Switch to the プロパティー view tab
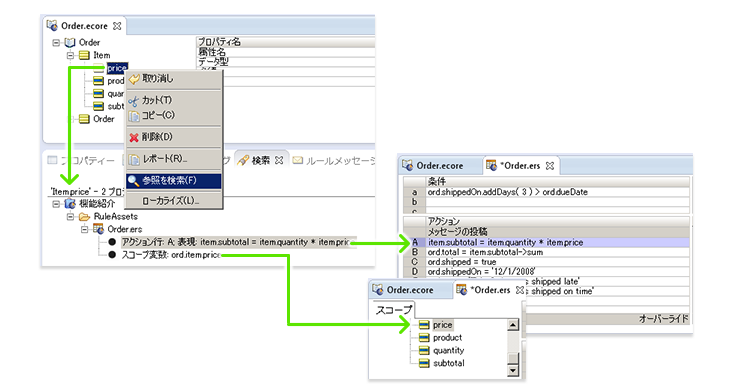Image resolution: width=750 pixels, height=391 pixels. (82, 161)
